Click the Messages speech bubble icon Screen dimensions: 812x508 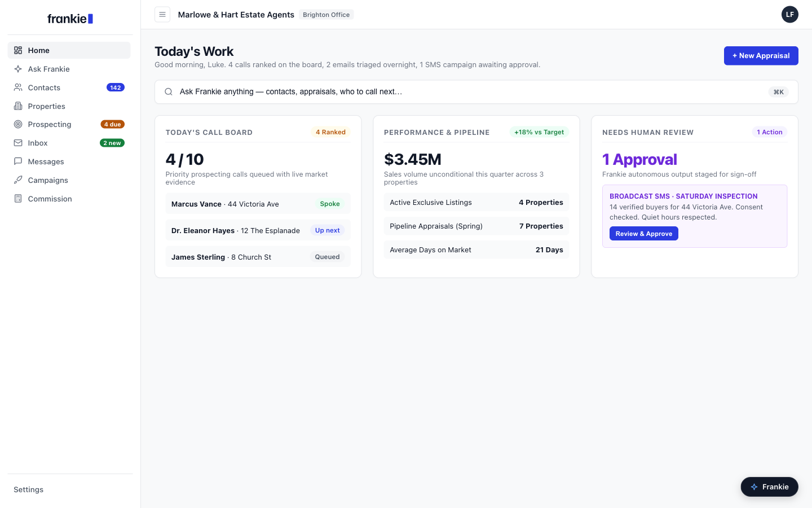[18, 161]
